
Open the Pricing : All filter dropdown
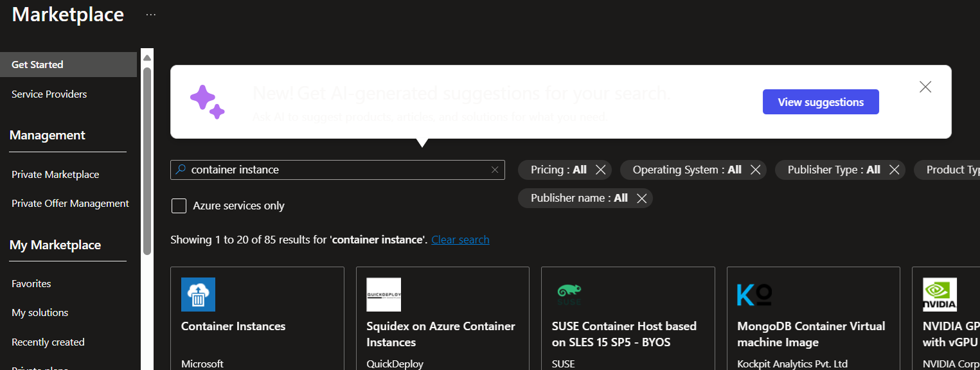[558, 170]
